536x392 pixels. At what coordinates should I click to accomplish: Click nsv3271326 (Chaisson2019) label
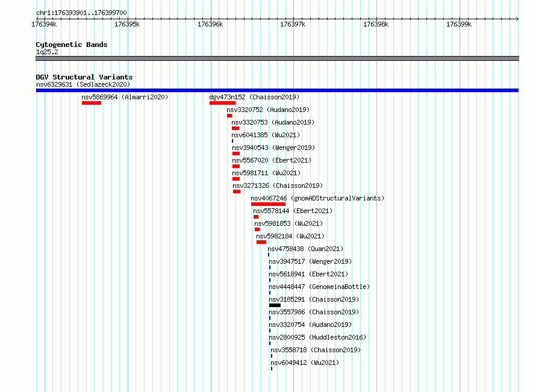[278, 185]
